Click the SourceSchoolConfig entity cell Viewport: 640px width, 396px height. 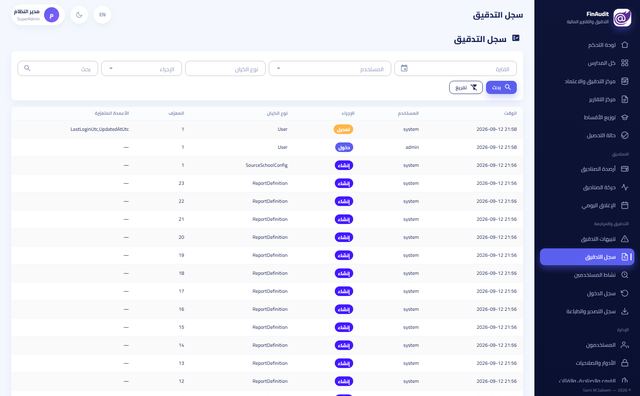(x=267, y=165)
